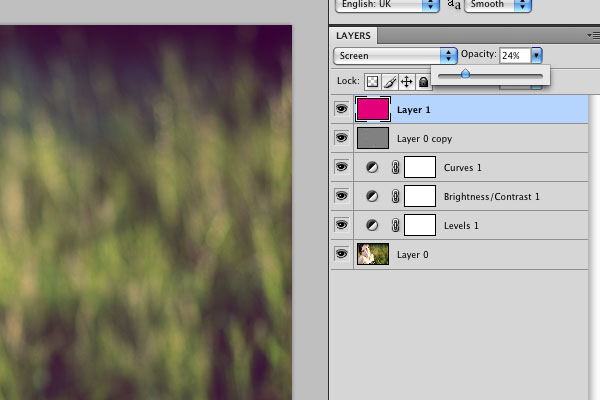Click the lock all padlock icon
Viewport: 600px width, 400px height.
pyautogui.click(x=423, y=81)
